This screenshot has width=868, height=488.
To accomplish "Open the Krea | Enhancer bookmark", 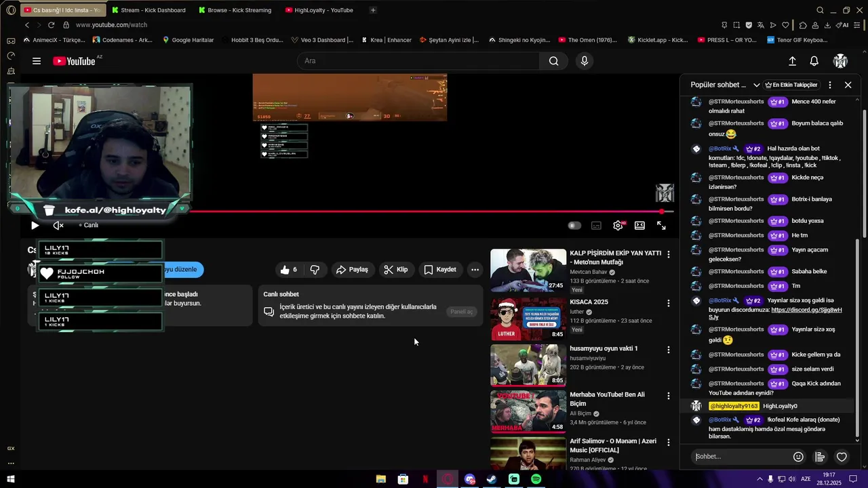I will (x=386, y=40).
